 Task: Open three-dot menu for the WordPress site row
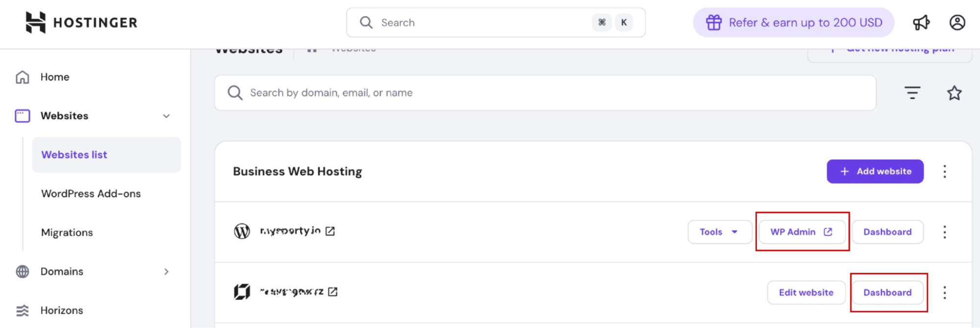[x=945, y=232]
